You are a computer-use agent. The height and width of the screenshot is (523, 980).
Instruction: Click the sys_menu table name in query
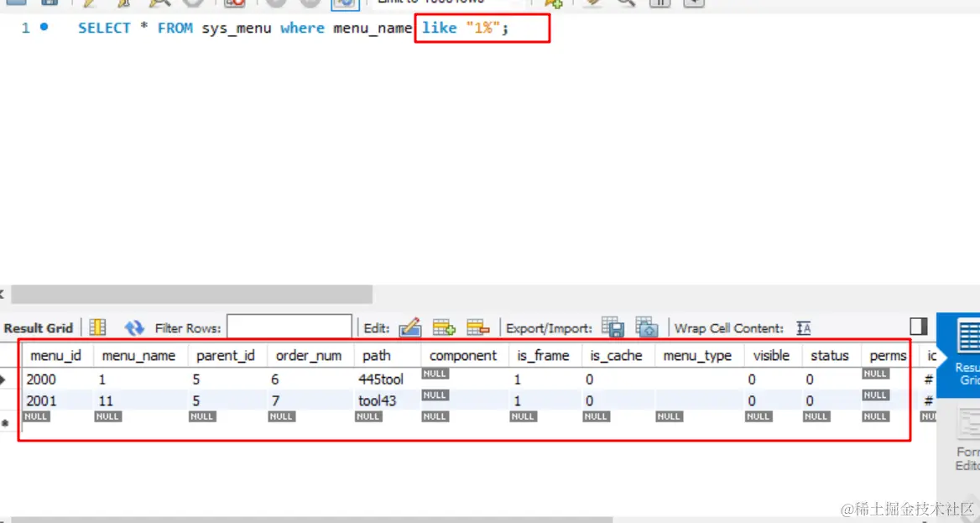[x=237, y=29]
